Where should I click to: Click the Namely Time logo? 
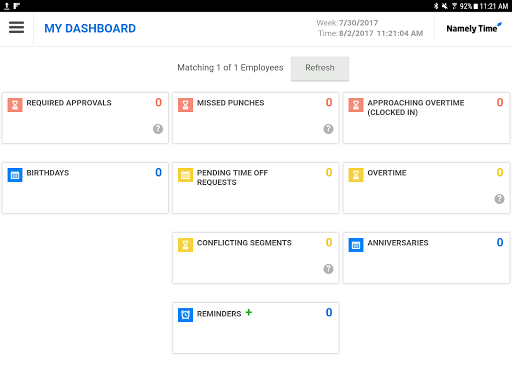coord(474,28)
